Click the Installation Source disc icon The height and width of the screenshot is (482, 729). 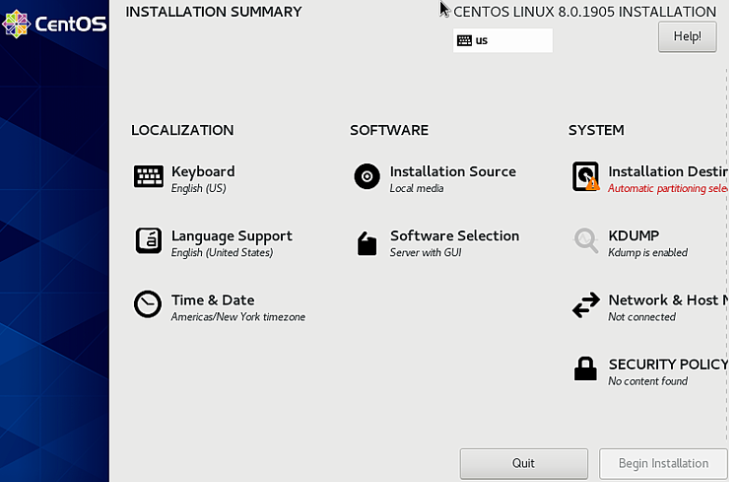[367, 177]
